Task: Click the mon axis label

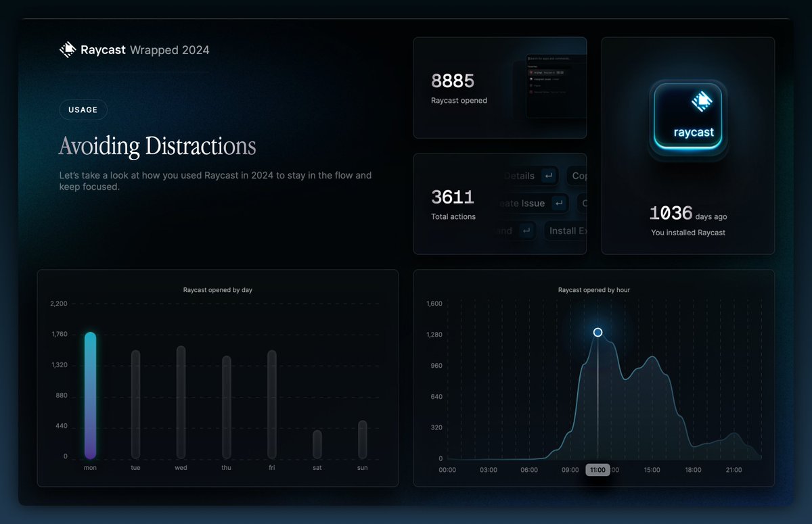Action: click(x=90, y=468)
